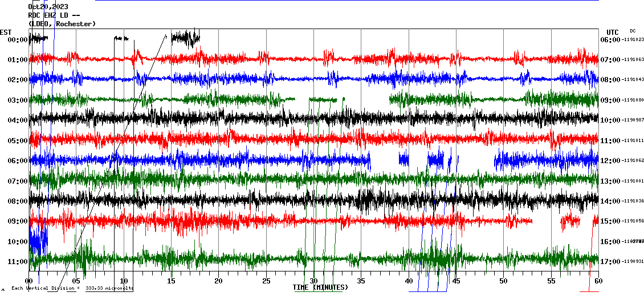Click the 11:00 EST row label

tap(14, 262)
